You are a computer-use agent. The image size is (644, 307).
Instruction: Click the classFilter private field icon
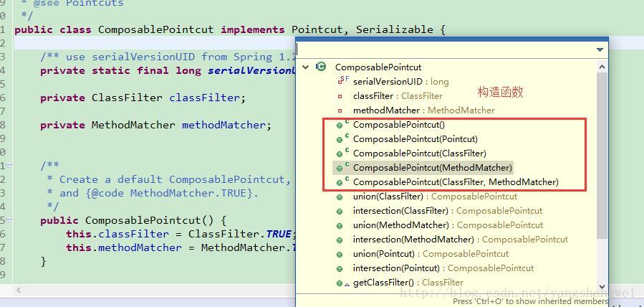340,95
